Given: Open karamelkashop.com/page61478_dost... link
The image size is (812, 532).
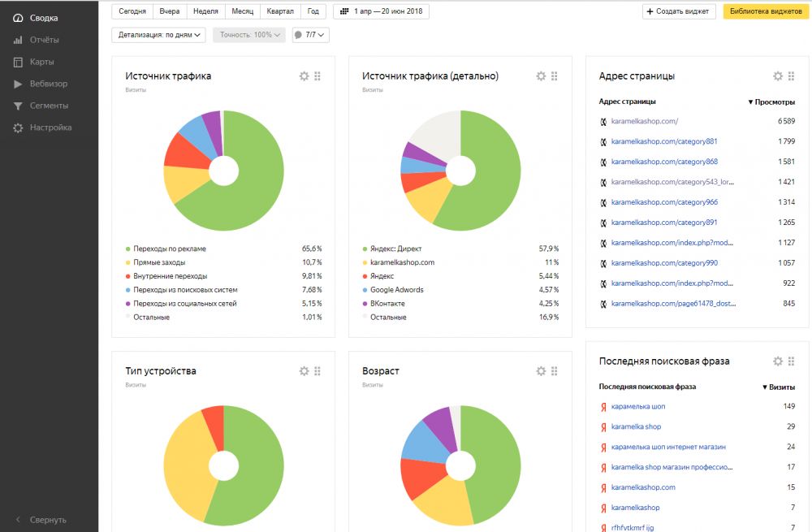Looking at the screenshot, I should point(673,304).
